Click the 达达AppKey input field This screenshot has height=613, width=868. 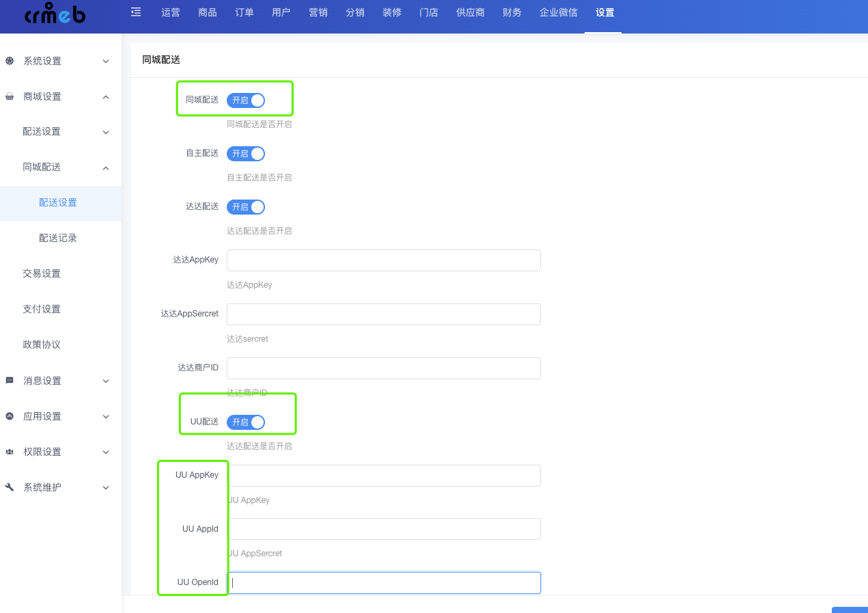coord(384,260)
